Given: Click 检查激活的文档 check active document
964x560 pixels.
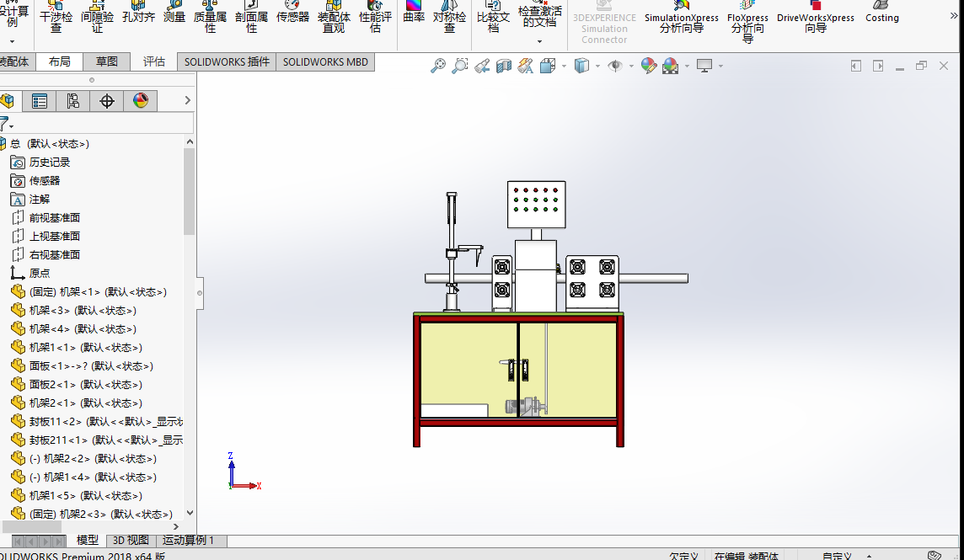Looking at the screenshot, I should click(540, 13).
